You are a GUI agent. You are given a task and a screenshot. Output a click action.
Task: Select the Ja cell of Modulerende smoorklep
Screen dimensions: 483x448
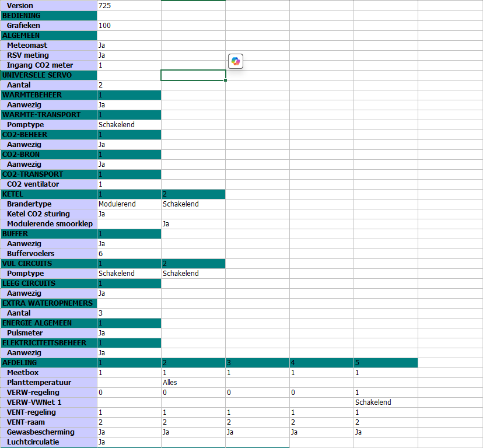193,223
